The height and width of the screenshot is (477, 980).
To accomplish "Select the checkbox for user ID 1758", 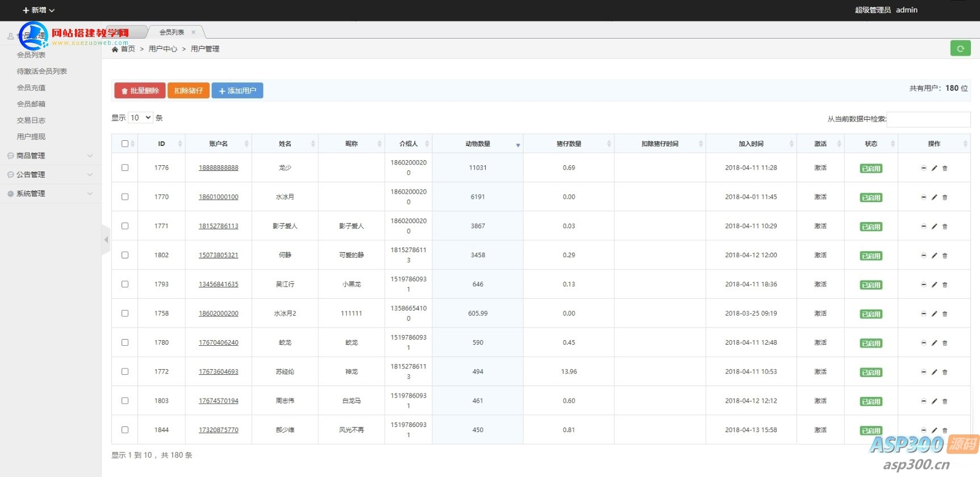I will tap(125, 313).
